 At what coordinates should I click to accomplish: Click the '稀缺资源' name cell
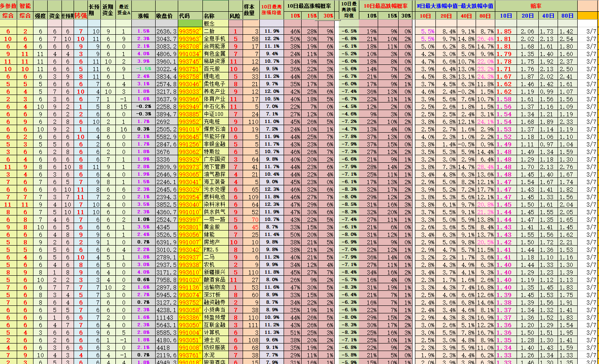click(215, 62)
